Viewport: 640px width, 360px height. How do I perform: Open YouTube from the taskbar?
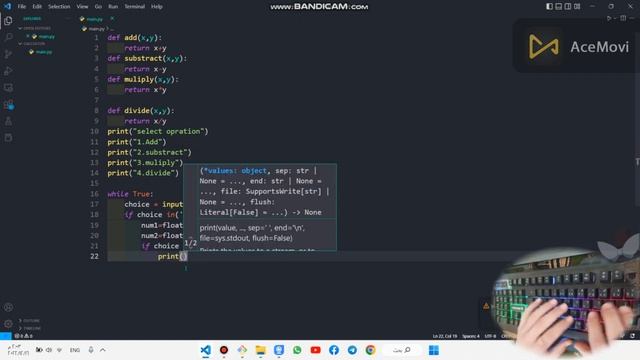(316, 350)
